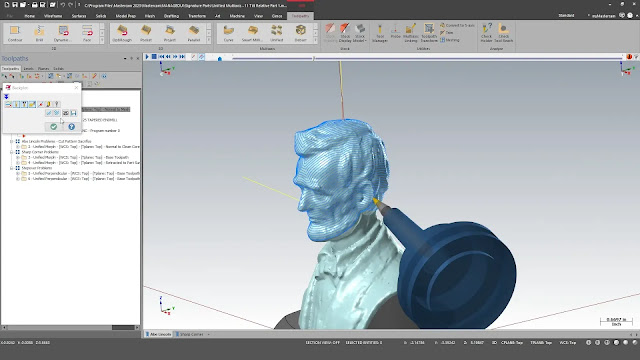
Task: Choose the Deburr toolpath
Action: (x=300, y=33)
